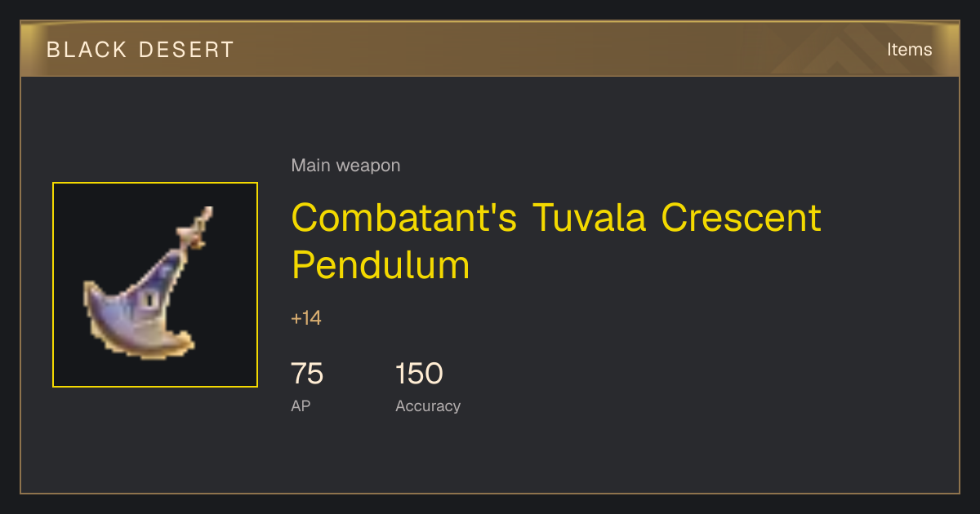Viewport: 980px width, 514px height.
Task: Click the yellow frame around the item thumbnail
Action: click(155, 184)
